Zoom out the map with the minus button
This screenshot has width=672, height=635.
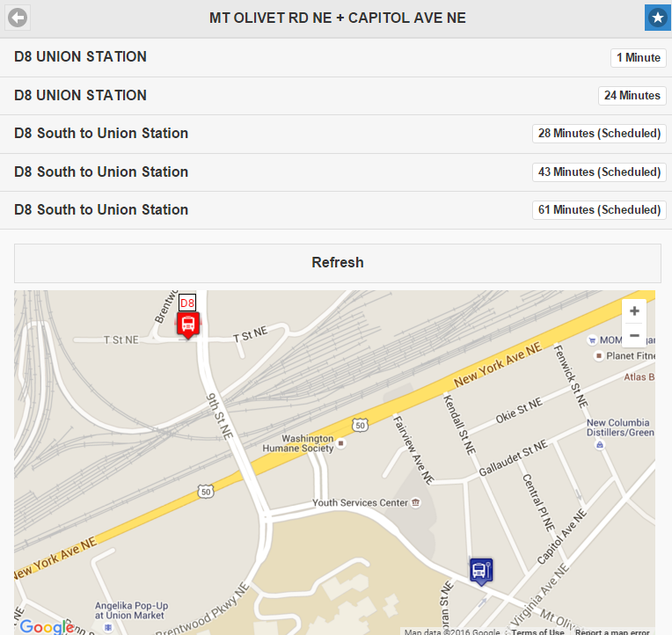tap(634, 335)
